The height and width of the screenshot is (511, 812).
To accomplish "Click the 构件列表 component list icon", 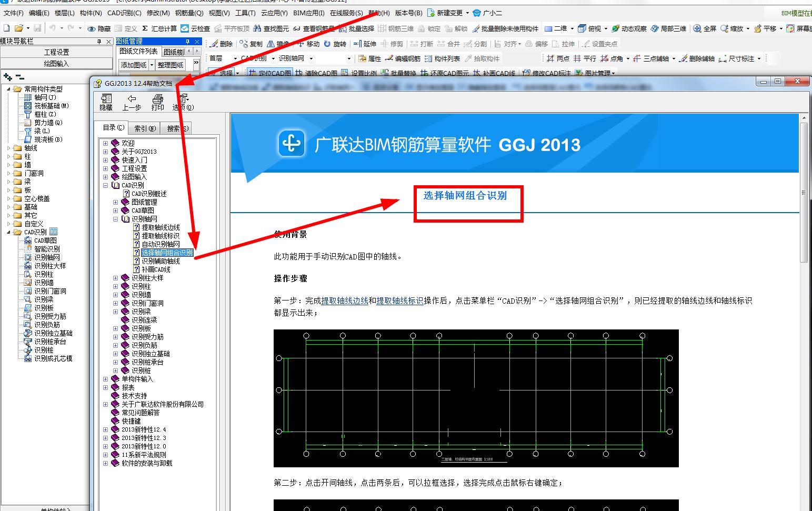I will [x=428, y=58].
